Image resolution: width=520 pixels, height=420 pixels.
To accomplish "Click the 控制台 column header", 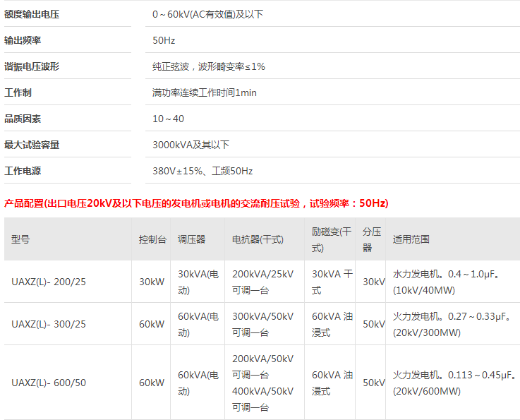I will [x=152, y=239].
